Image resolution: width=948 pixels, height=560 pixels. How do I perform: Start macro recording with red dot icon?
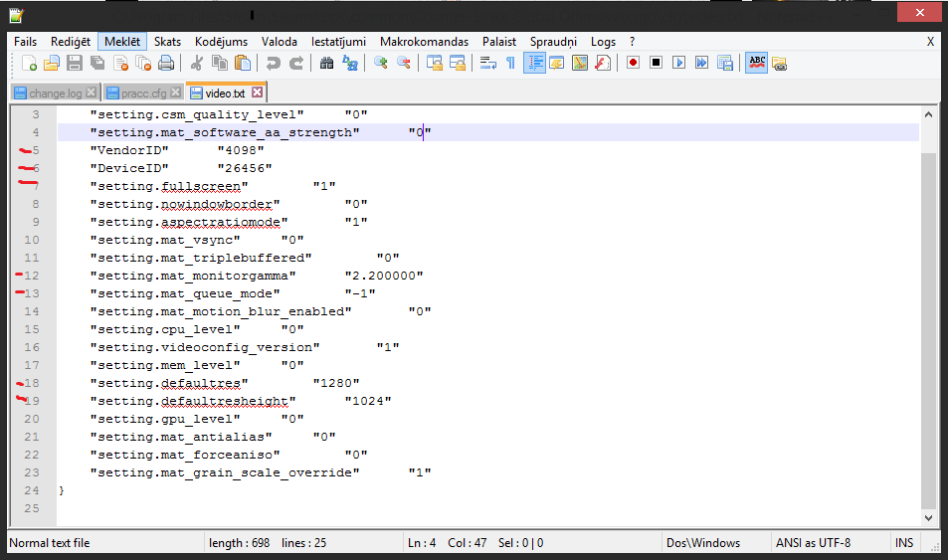pos(633,63)
